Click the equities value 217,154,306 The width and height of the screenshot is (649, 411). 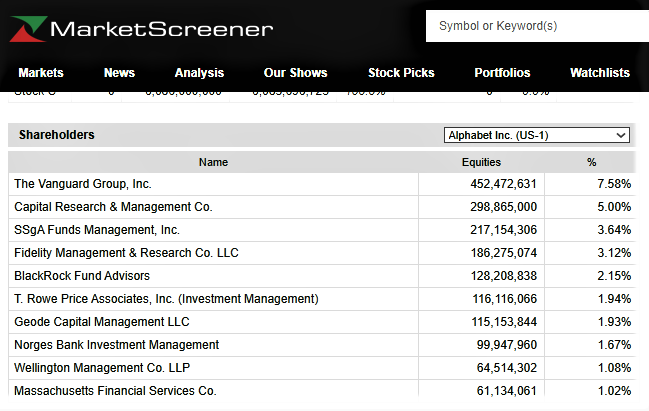click(503, 230)
